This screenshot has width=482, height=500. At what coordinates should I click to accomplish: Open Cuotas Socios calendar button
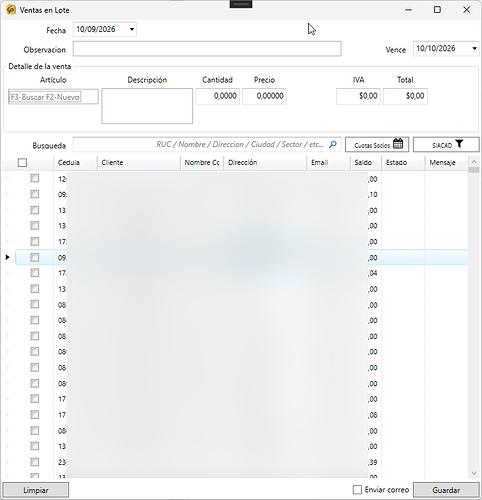point(377,145)
